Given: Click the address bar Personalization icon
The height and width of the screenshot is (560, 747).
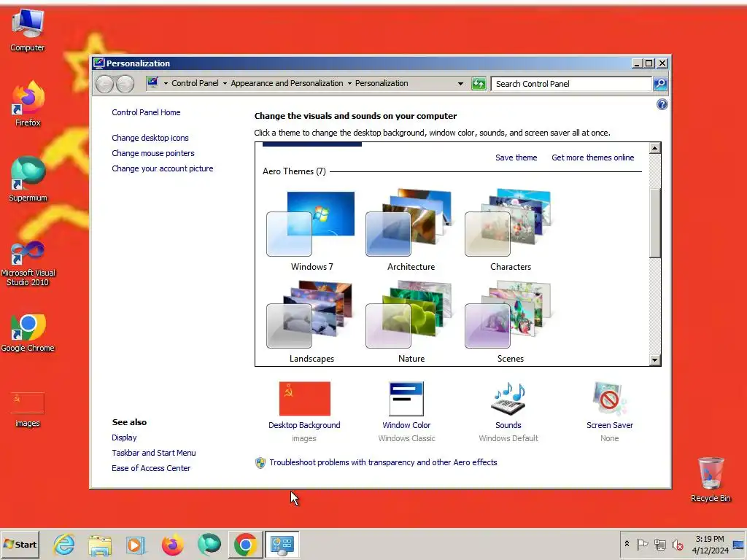Looking at the screenshot, I should tap(152, 83).
